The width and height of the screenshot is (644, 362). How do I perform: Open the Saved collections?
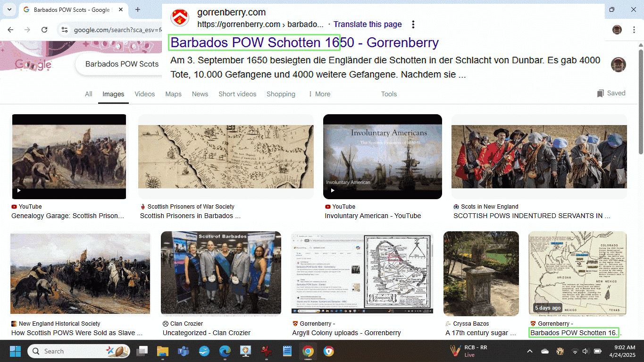tap(611, 93)
